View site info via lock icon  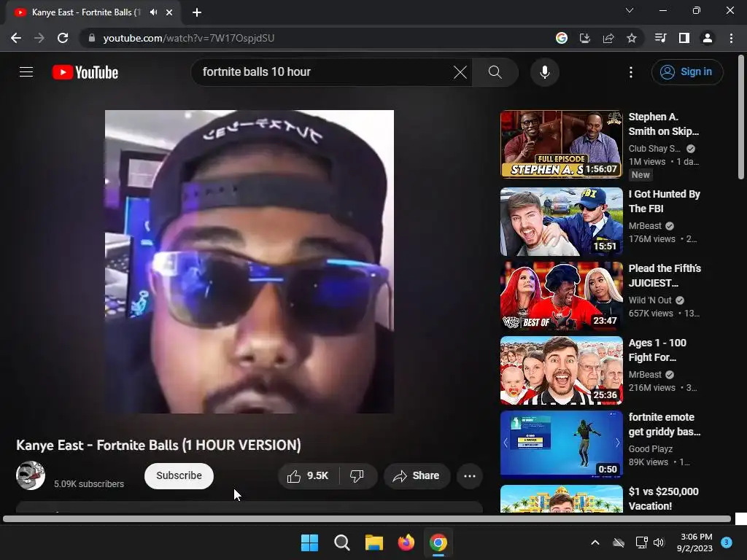(x=92, y=38)
